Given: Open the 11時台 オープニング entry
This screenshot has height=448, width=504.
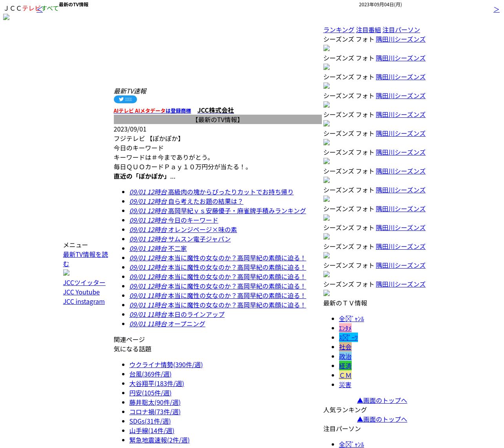Looking at the screenshot, I should point(168,324).
